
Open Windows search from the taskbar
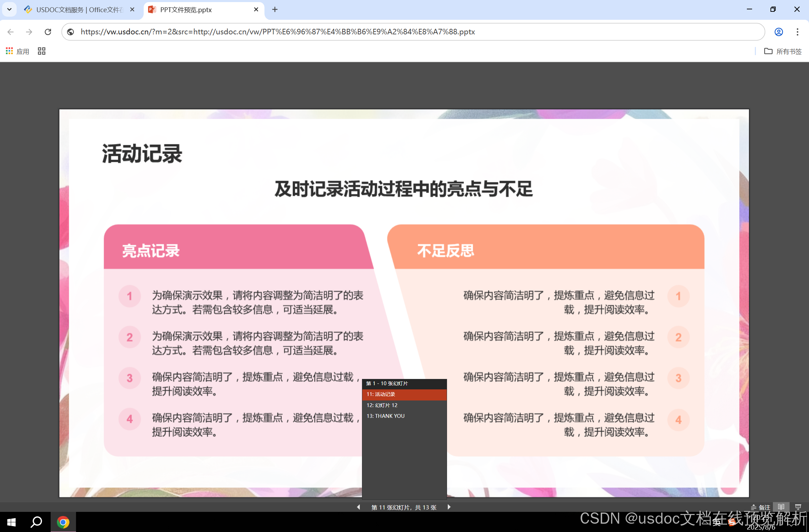pyautogui.click(x=36, y=522)
